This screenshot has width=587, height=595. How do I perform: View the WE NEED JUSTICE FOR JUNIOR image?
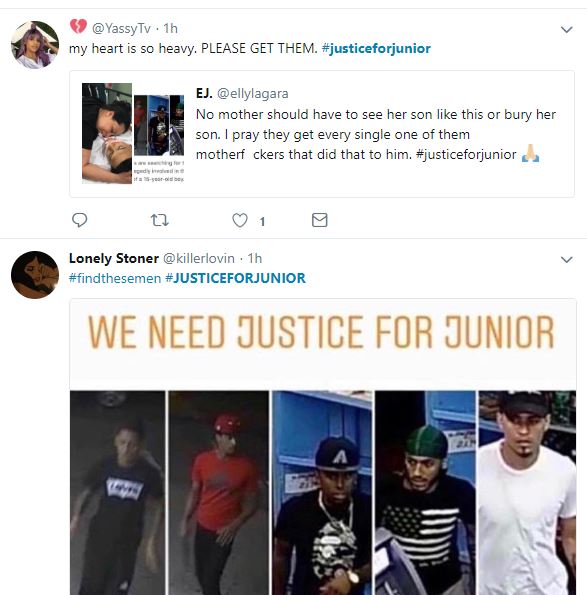coord(323,447)
